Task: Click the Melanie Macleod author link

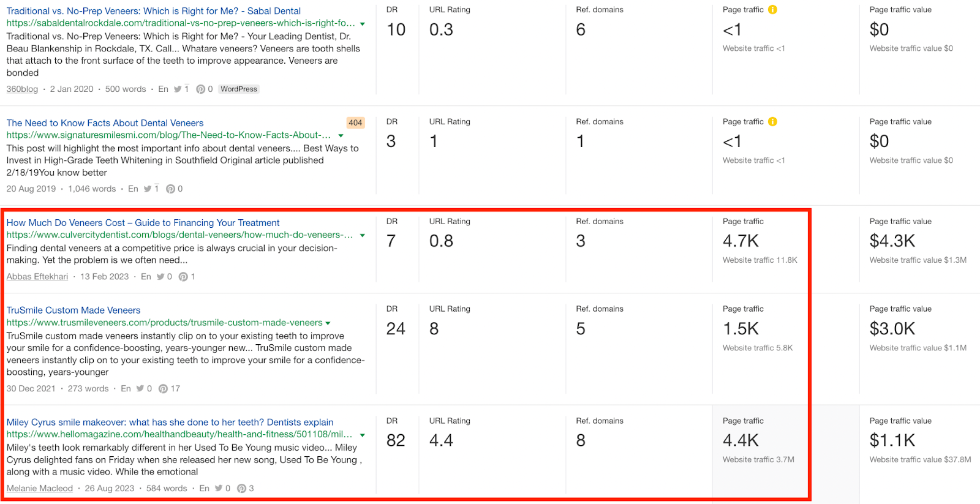Action: pos(40,489)
